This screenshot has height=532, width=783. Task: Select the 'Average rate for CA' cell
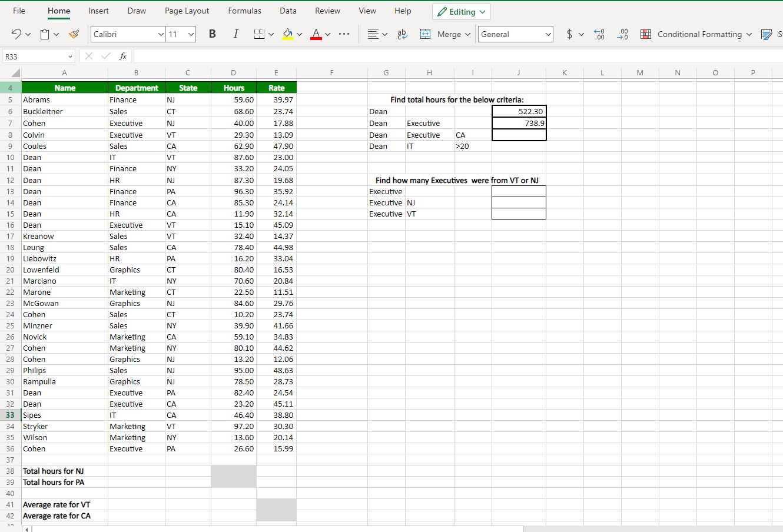(x=65, y=516)
